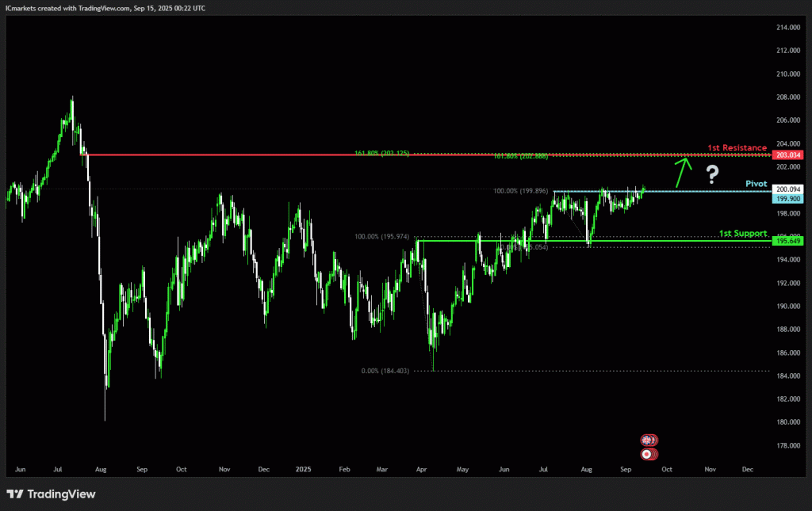Select the green 195.649 support price tag
Image resolution: width=812 pixels, height=511 pixels.
(x=787, y=241)
